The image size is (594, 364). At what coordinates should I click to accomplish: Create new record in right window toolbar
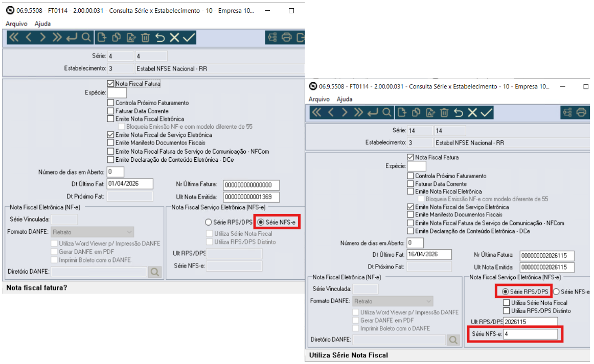(x=402, y=112)
